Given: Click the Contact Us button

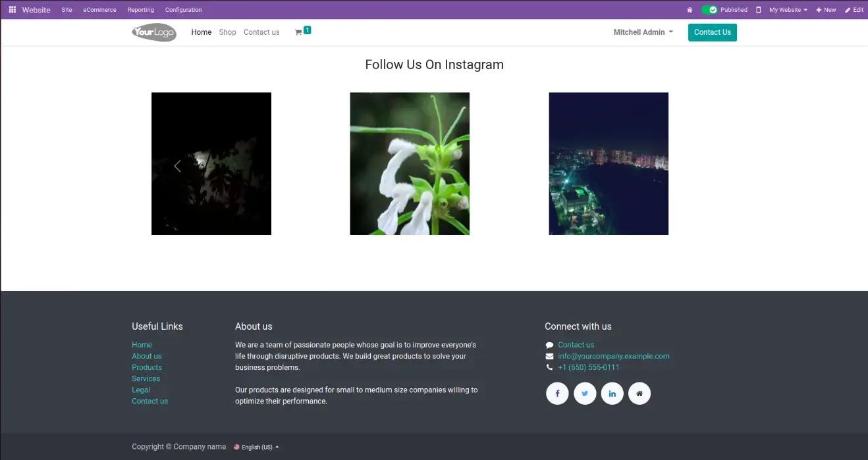Looking at the screenshot, I should point(712,32).
